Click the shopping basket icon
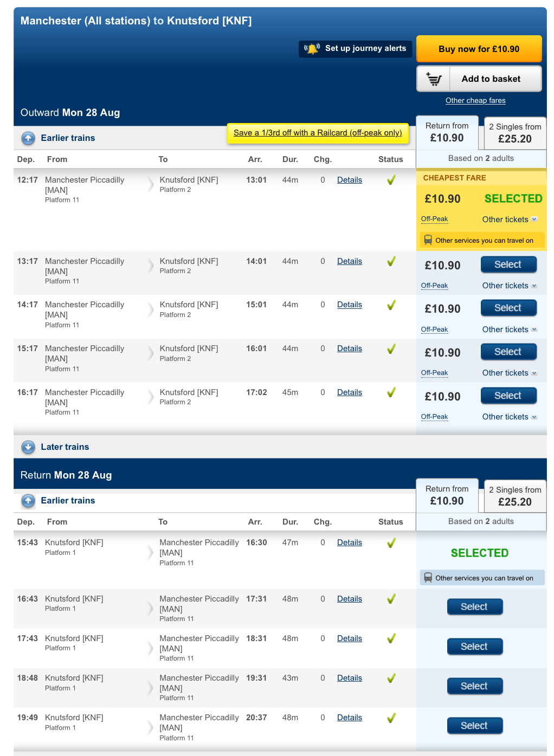Screen dimensions: 554x756 click(x=434, y=79)
